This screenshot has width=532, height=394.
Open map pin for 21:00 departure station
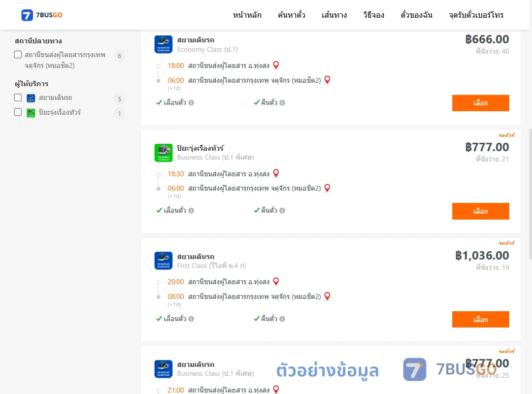point(276,389)
